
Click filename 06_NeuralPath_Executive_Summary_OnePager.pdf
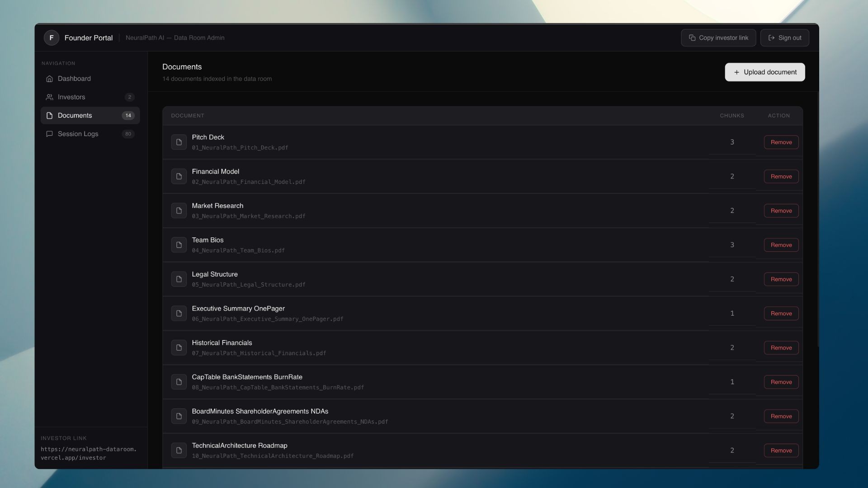(x=268, y=319)
